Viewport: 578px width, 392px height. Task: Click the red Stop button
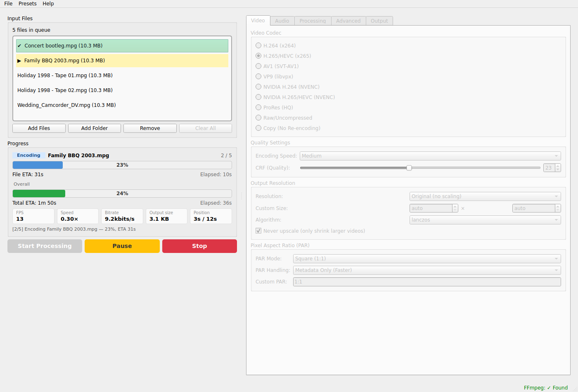tap(199, 246)
